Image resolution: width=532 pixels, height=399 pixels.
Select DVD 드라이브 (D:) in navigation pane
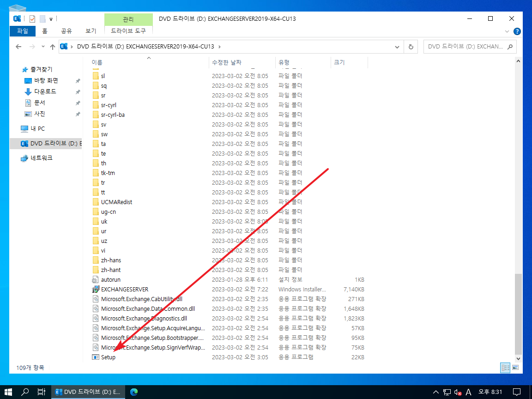[46, 144]
